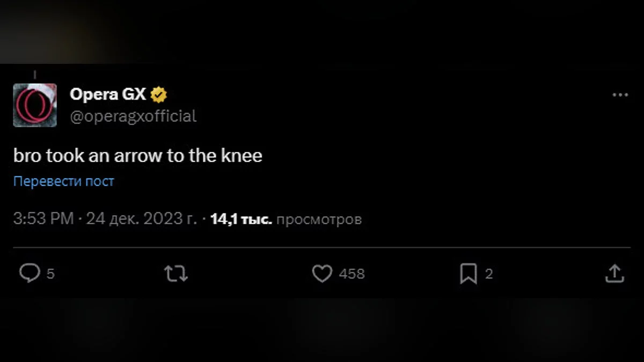Click the tweet text about the knee
Image resolution: width=644 pixels, height=362 pixels.
point(138,156)
